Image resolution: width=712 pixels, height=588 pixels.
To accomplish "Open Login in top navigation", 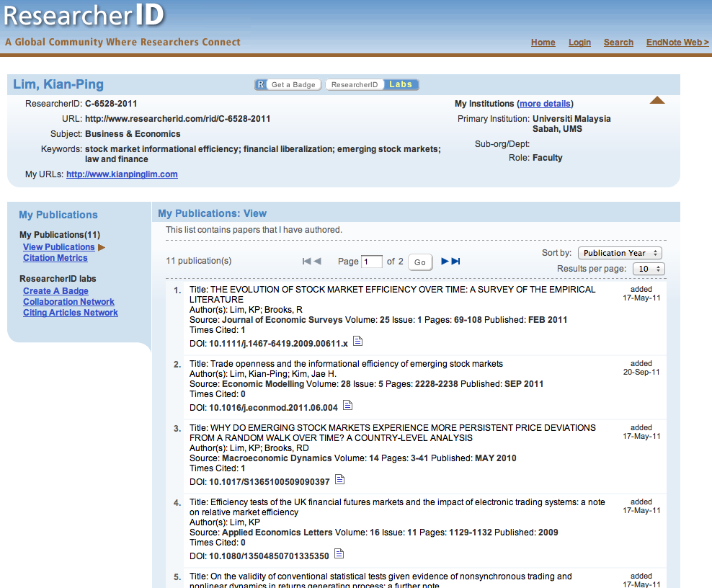I will [x=579, y=43].
